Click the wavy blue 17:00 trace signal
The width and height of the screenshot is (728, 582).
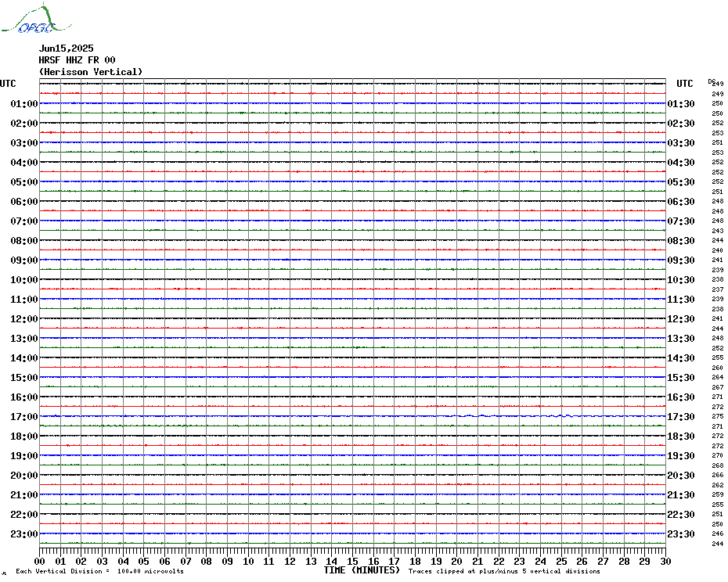coord(352,416)
